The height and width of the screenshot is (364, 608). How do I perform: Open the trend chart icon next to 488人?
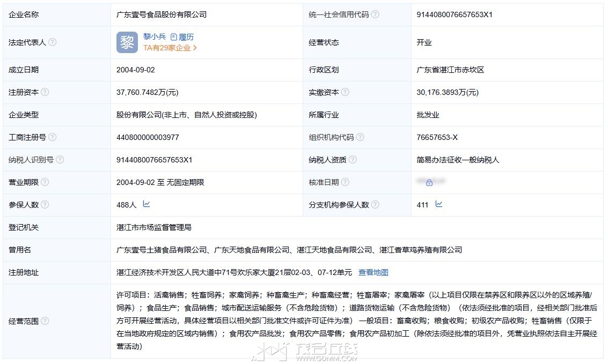click(146, 204)
